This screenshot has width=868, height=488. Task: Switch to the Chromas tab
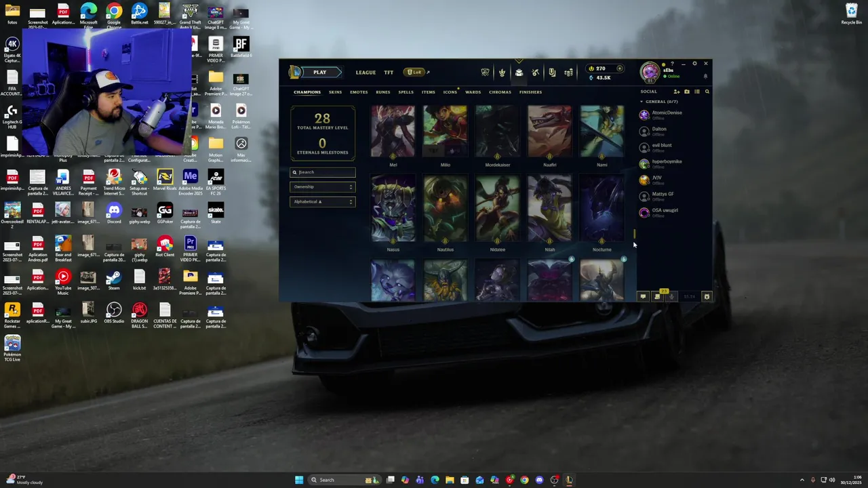[x=500, y=92]
